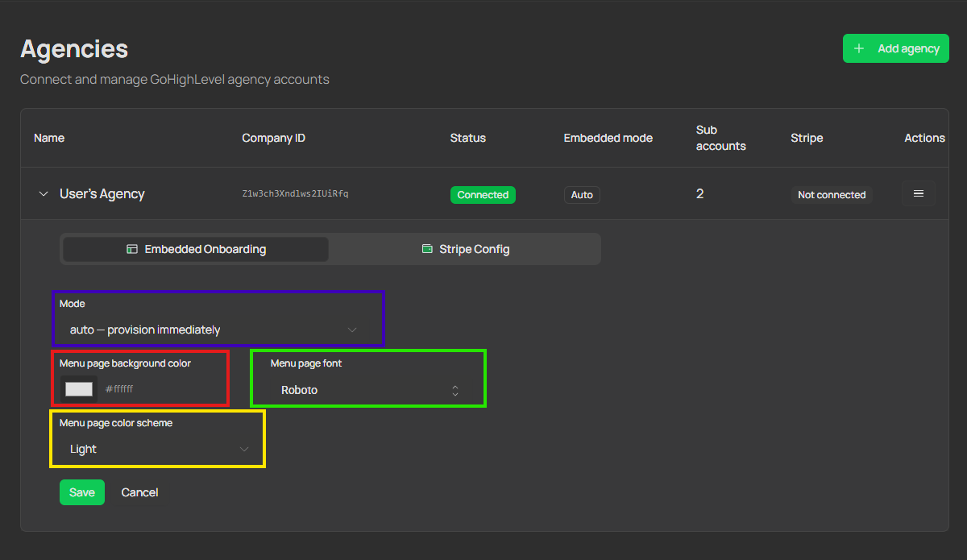Click the Stripe column header
The image size is (967, 560).
tap(807, 138)
